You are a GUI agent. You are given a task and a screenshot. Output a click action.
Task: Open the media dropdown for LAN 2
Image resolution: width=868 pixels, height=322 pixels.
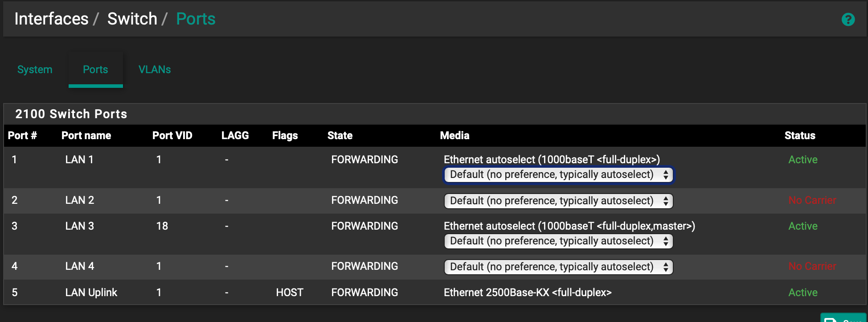(x=559, y=201)
